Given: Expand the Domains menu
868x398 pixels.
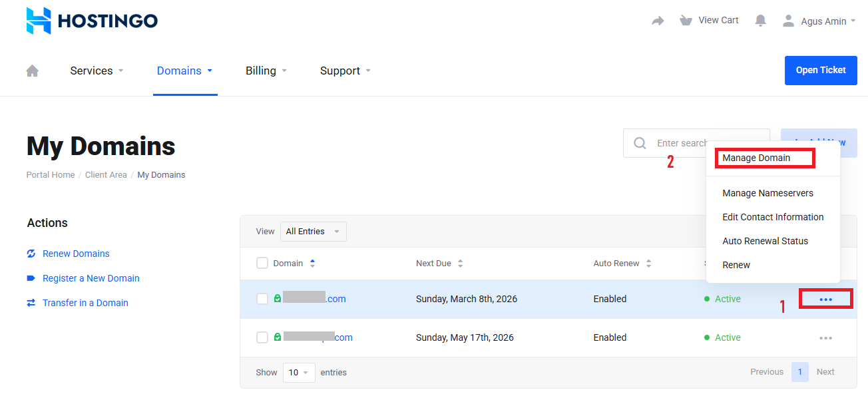Looking at the screenshot, I should [185, 71].
